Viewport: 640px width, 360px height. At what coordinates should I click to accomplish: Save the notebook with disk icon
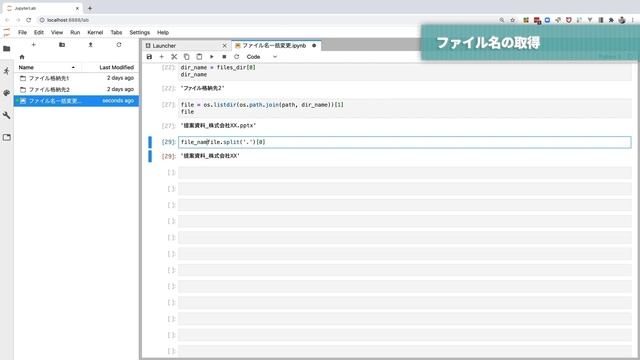[149, 57]
